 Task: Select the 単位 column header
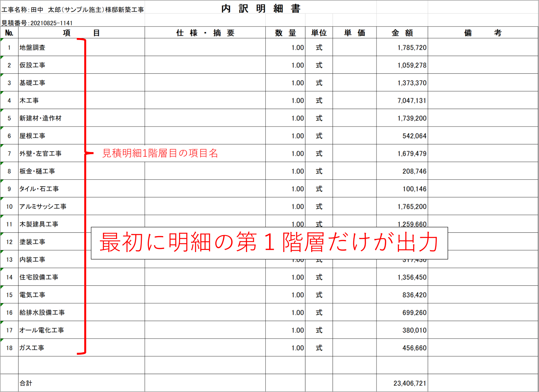click(319, 33)
